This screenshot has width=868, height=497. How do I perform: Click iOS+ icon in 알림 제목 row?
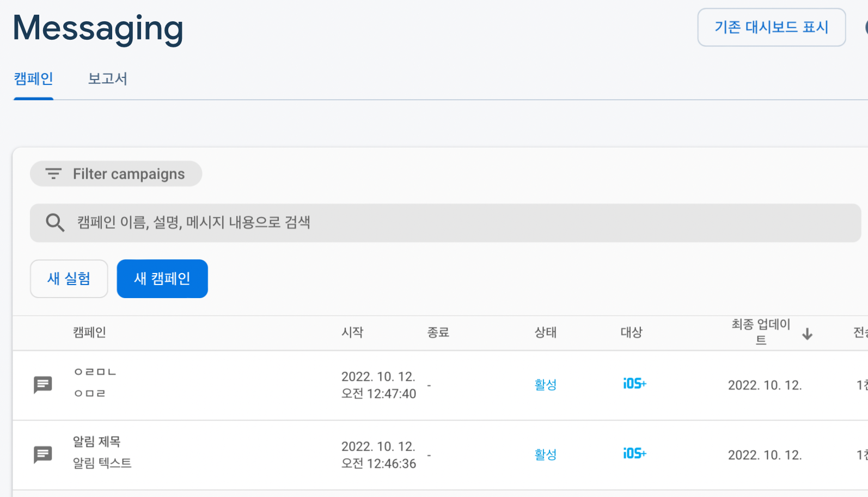634,453
